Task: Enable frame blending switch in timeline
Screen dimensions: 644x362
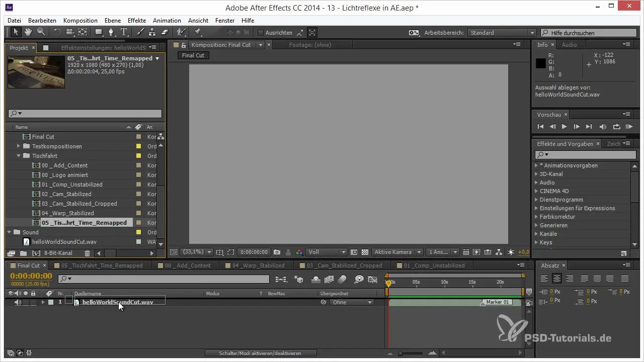Action: [x=330, y=279]
